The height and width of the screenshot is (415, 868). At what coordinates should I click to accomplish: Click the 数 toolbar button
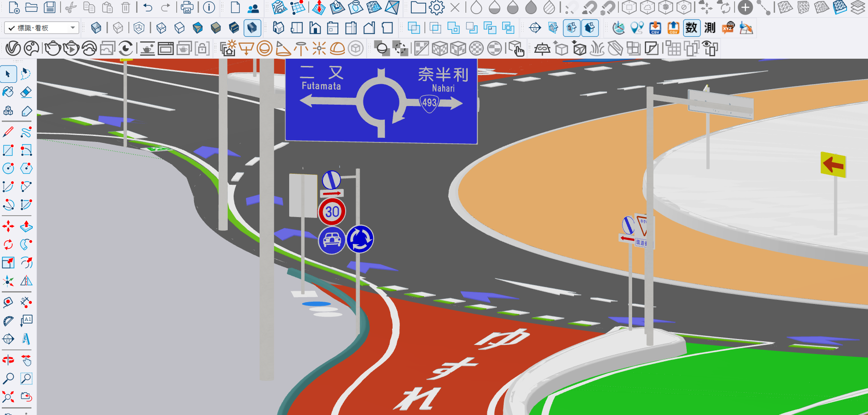[x=692, y=28]
